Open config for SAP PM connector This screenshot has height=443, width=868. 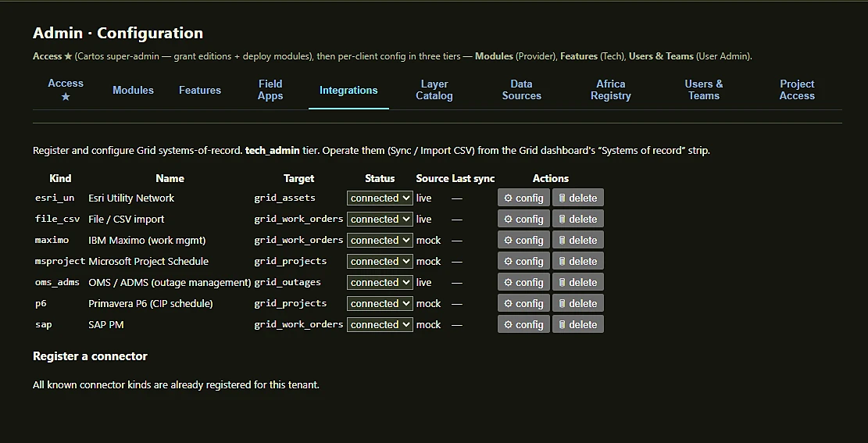point(523,324)
